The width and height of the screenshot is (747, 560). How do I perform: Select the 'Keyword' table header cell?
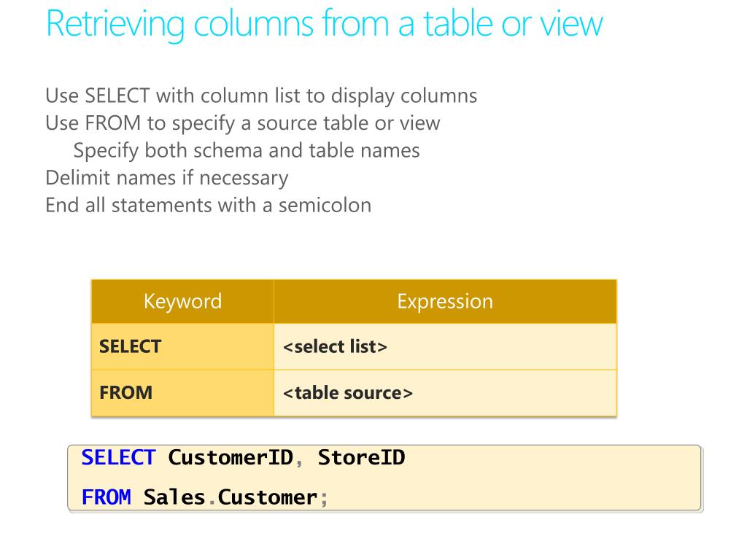tap(183, 302)
